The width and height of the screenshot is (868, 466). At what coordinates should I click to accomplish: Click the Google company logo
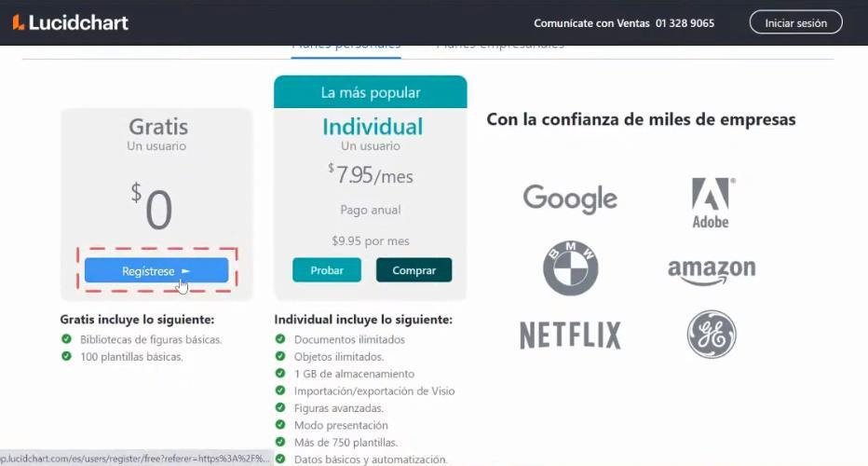click(x=570, y=198)
